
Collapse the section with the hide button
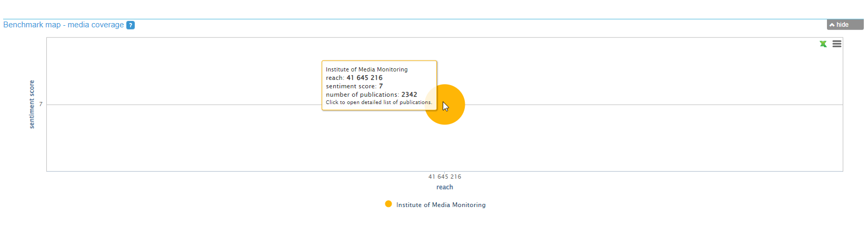(845, 25)
